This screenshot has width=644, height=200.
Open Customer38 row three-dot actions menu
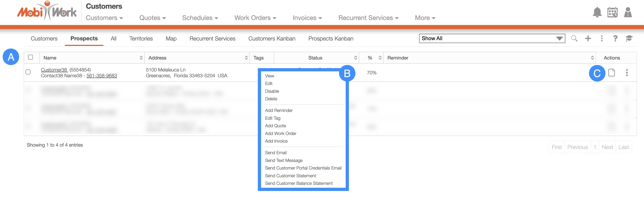click(x=627, y=73)
